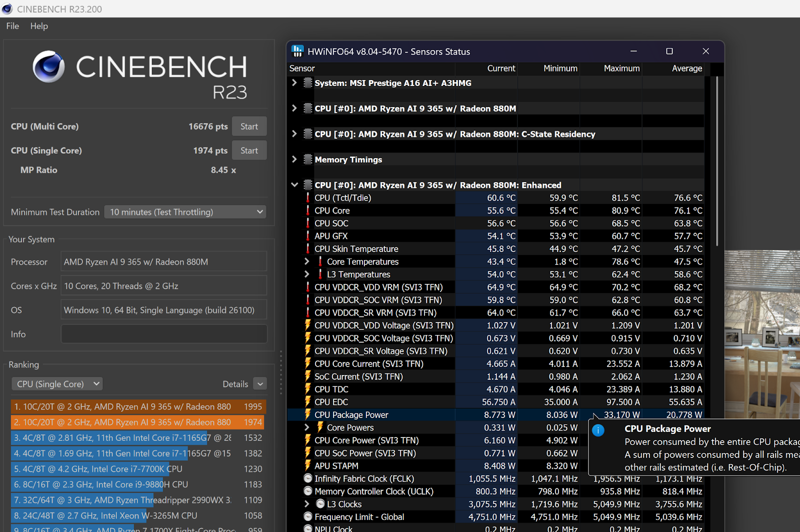Click the Maximum column header
Image resolution: width=800 pixels, height=532 pixels.
[611, 68]
